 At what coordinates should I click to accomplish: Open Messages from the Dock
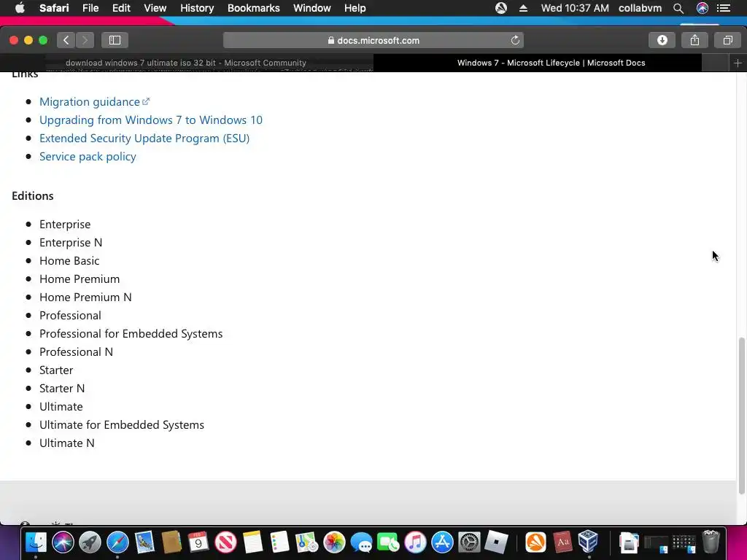(x=361, y=542)
